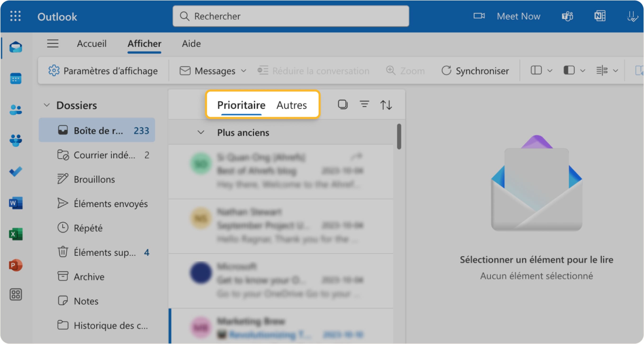Image resolution: width=644 pixels, height=344 pixels.
Task: Open the email with green avatar
Action: [281, 171]
